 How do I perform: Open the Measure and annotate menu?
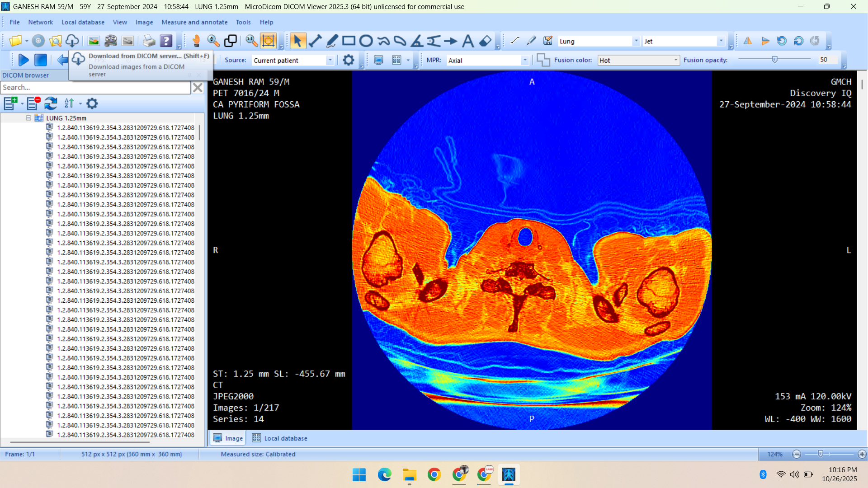coord(194,22)
